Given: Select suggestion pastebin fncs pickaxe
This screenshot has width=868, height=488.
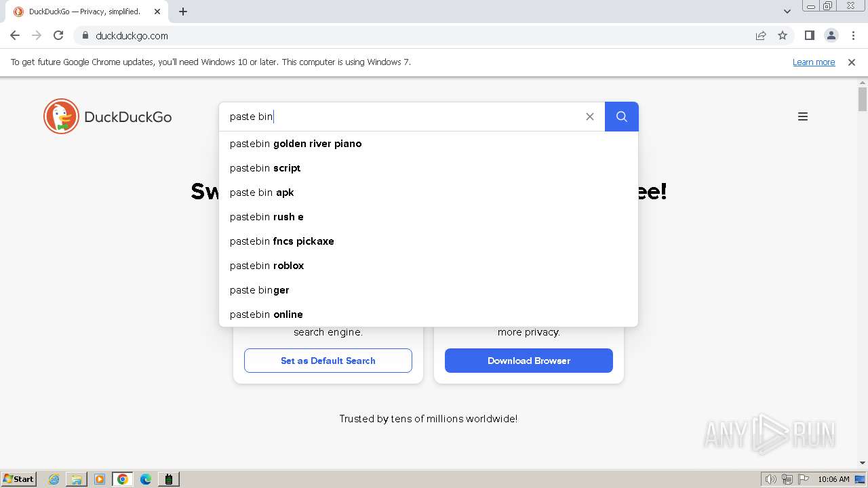Looking at the screenshot, I should click(429, 241).
